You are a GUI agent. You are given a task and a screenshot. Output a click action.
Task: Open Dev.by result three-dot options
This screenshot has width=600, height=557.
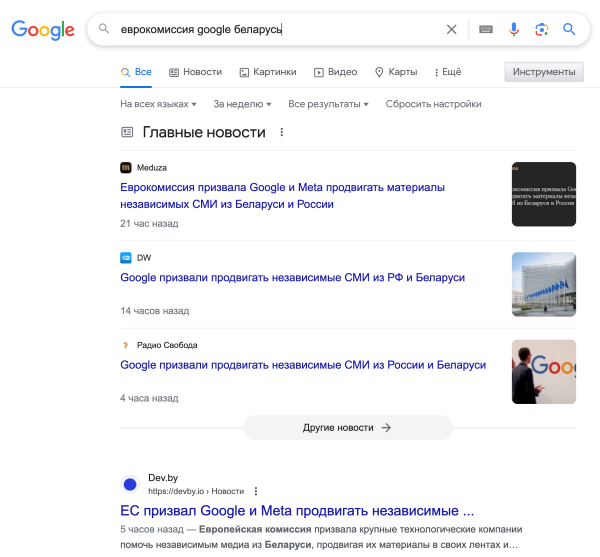(x=256, y=491)
